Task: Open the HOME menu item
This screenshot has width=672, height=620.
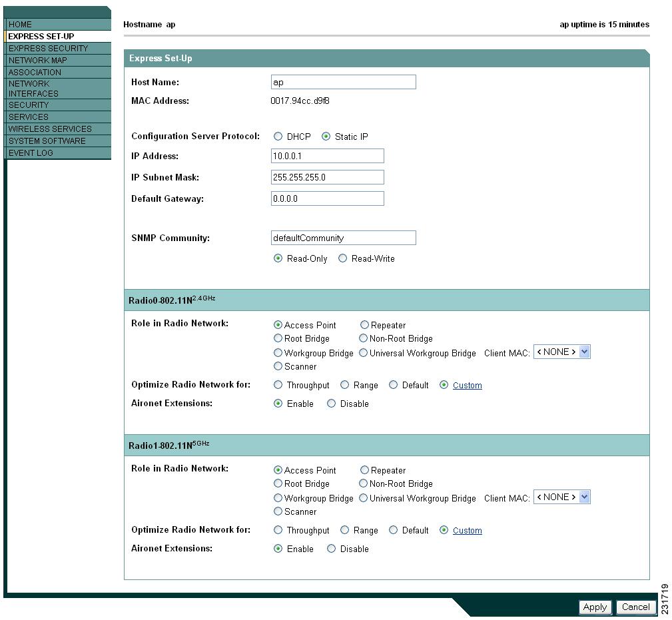Action: [x=58, y=25]
